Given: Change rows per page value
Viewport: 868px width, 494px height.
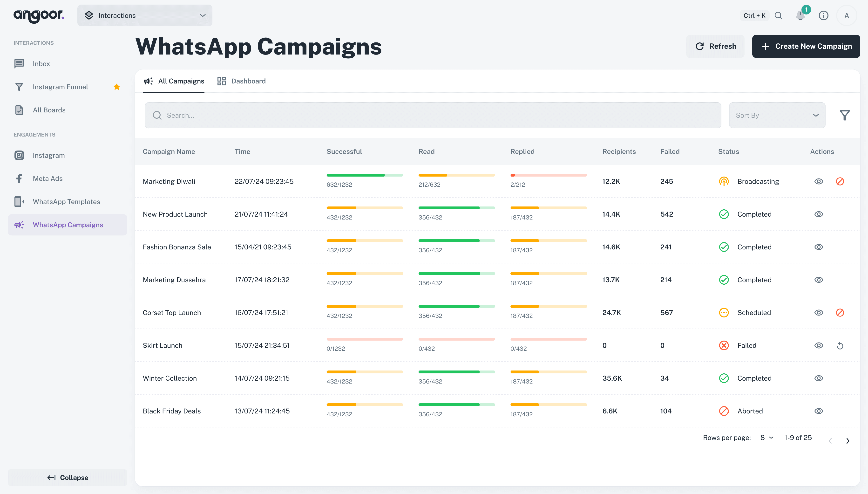Looking at the screenshot, I should tap(767, 438).
